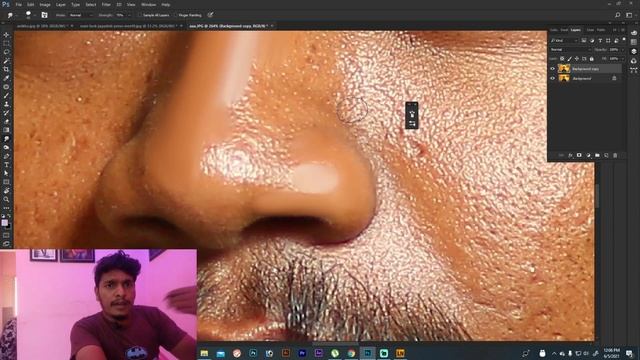Select the Eraser tool
The height and width of the screenshot is (360, 640).
coord(6,121)
